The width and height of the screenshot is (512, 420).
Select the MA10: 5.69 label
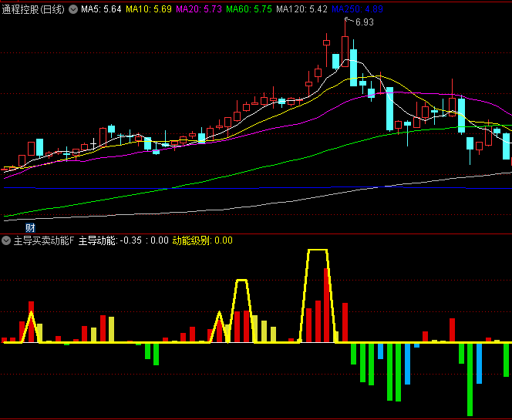[x=149, y=9]
